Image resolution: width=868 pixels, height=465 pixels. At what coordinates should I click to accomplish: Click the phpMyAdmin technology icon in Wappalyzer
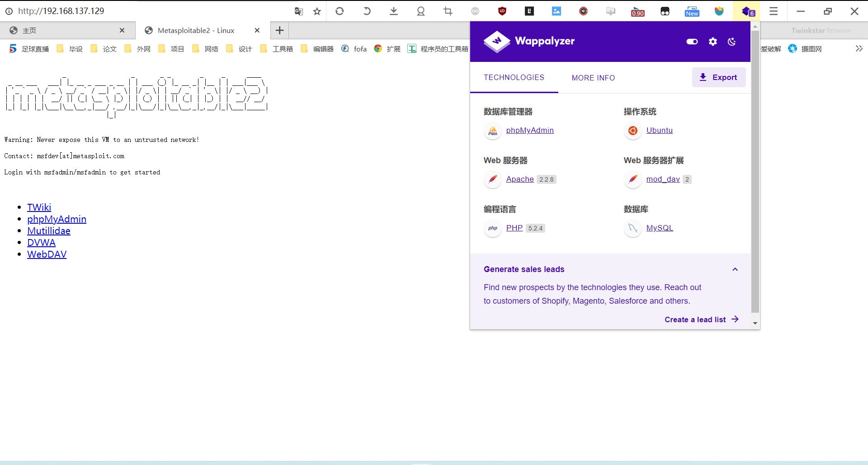pyautogui.click(x=492, y=131)
